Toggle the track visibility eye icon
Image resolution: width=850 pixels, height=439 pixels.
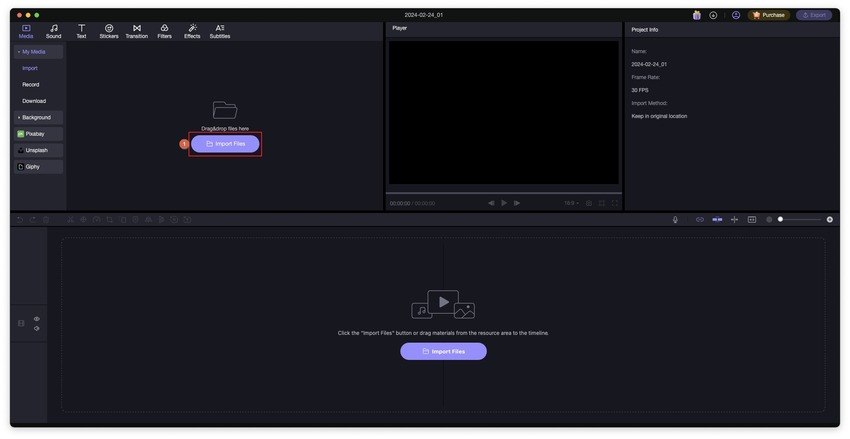[x=37, y=319]
